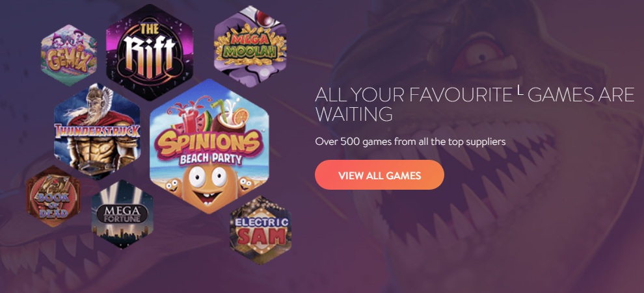Click 'Over 500 games' supplier text
Image resolution: width=644 pixels, height=293 pixels.
coord(410,142)
